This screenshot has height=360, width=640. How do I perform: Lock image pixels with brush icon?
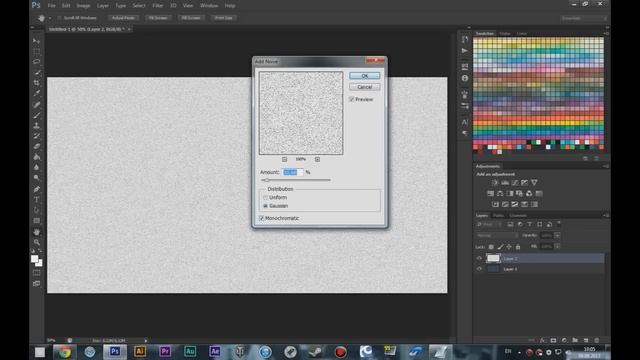(500, 247)
